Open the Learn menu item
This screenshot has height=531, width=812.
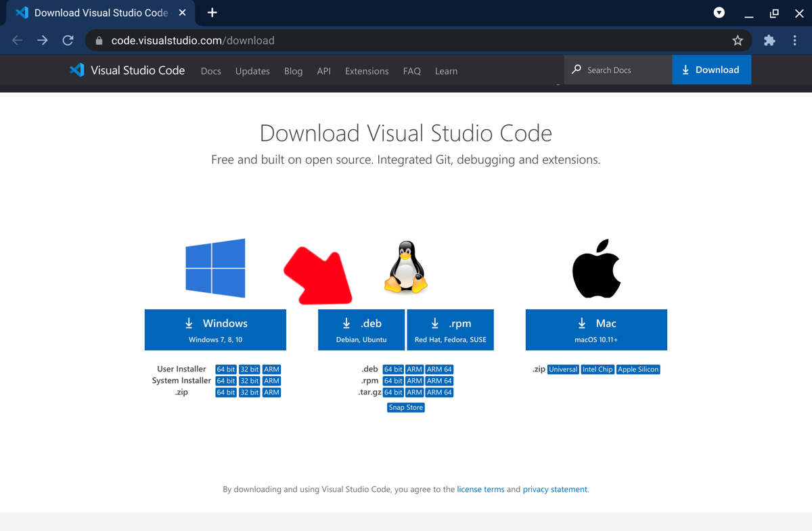446,71
